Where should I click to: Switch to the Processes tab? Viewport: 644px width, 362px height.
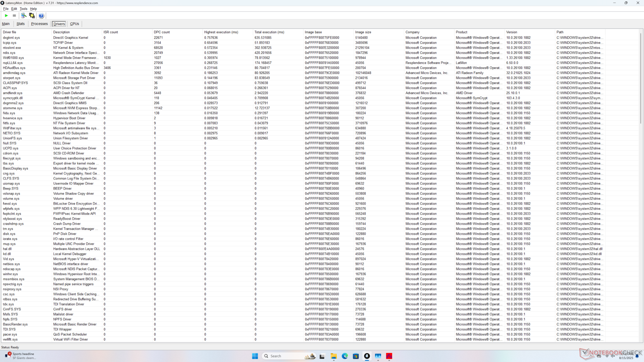(39, 24)
